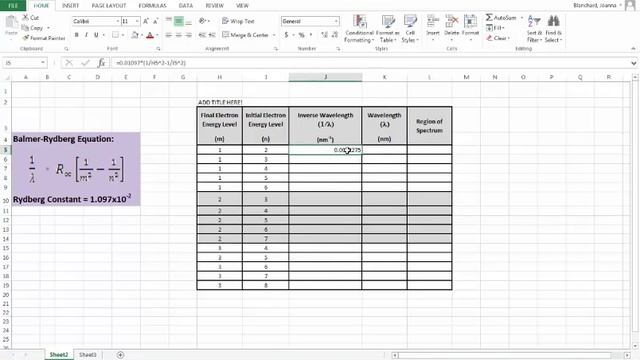This screenshot has width=640, height=360.
Task: Click the formula bar Enter checkmark
Action: 85,63
